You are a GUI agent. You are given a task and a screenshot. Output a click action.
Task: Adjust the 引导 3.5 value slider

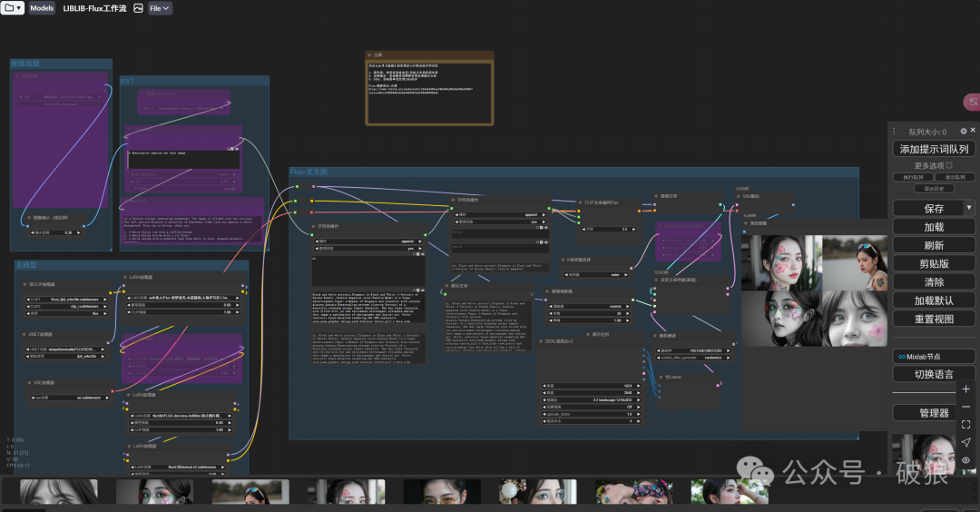(x=609, y=230)
